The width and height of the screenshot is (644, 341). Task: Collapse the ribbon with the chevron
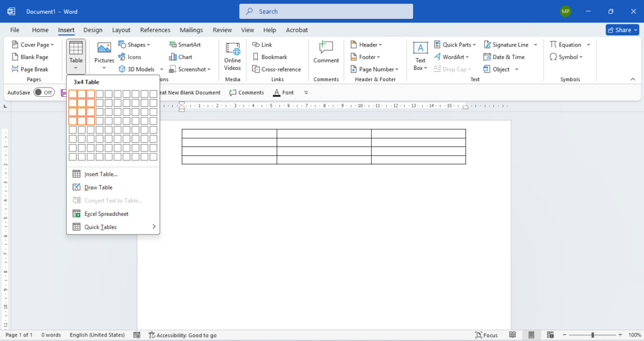coord(633,79)
